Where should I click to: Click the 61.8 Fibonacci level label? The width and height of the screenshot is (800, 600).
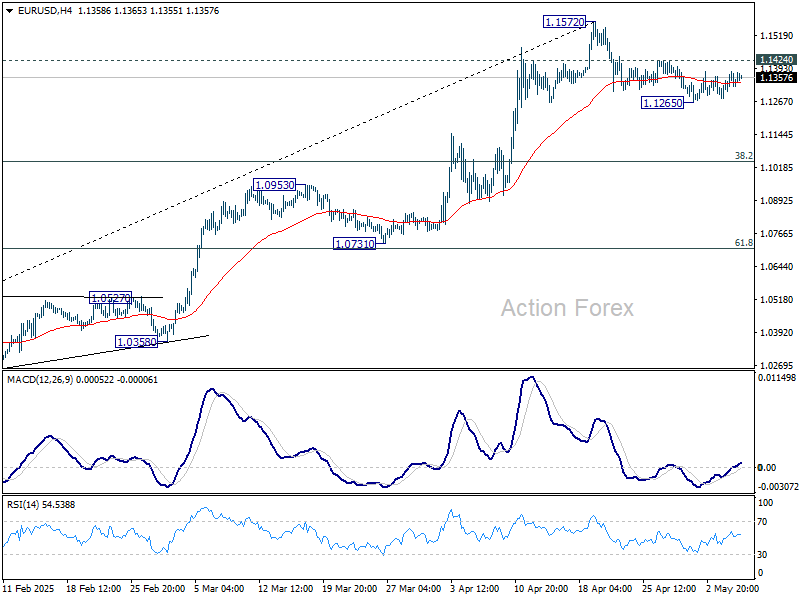coord(744,243)
